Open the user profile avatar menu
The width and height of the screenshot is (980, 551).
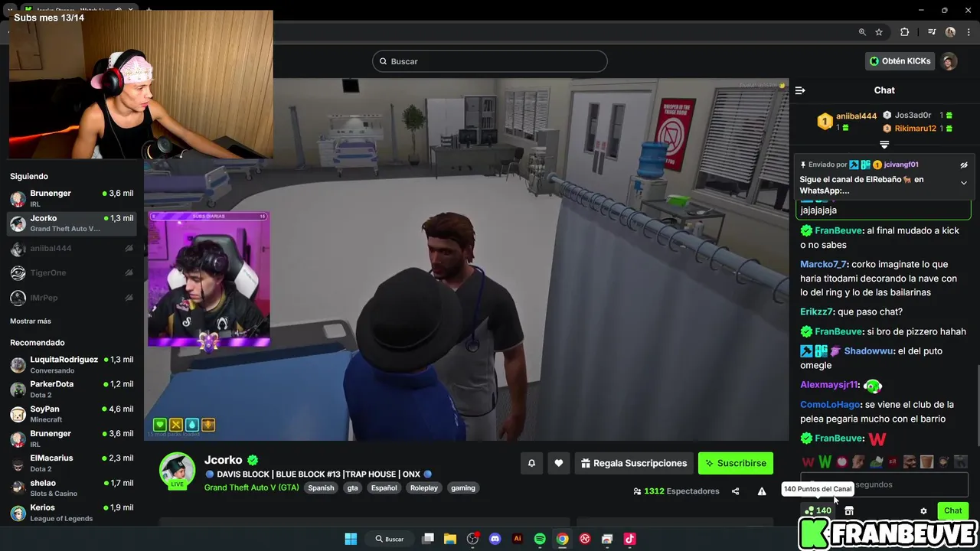coord(949,61)
